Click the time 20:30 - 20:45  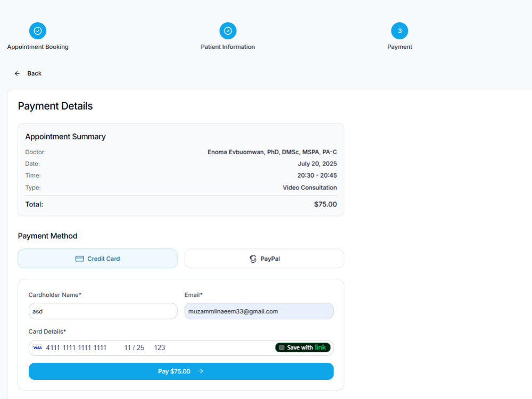(317, 176)
